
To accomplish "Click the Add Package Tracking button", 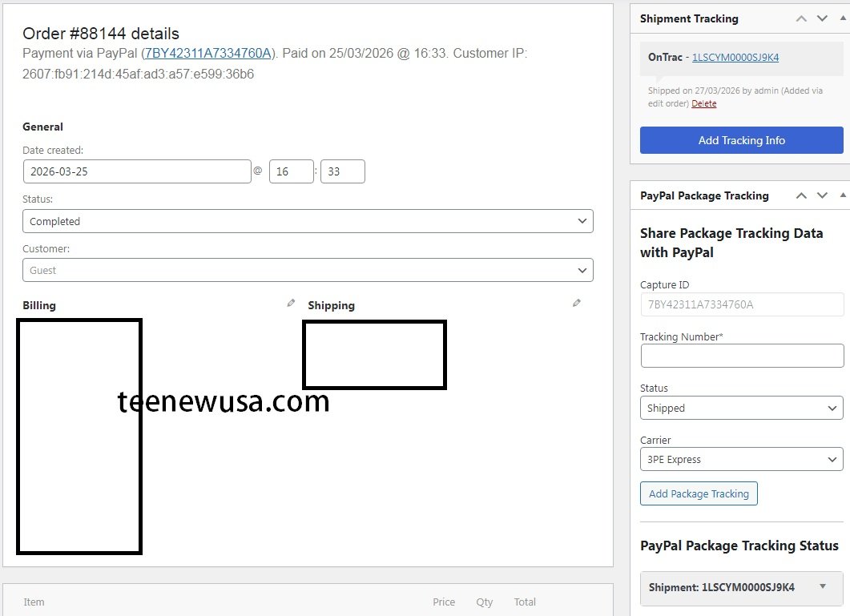I will [x=699, y=493].
